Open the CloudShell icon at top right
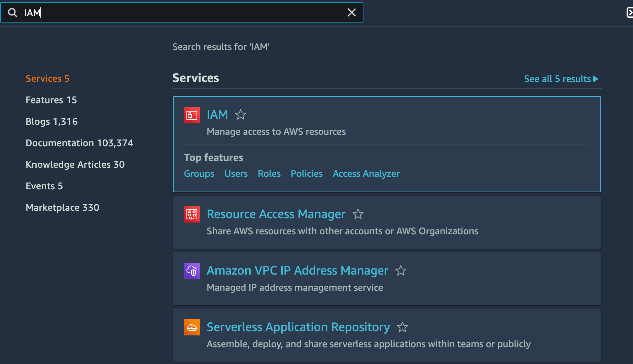This screenshot has width=633, height=364. tap(630, 13)
